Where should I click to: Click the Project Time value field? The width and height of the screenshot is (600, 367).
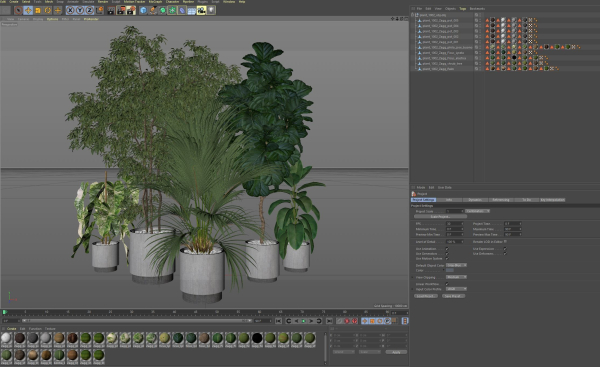point(513,224)
